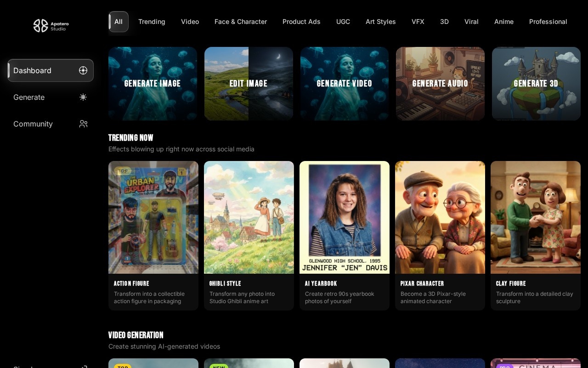
Task: Open the Ghibli Style effect thumbnail
Action: click(249, 217)
